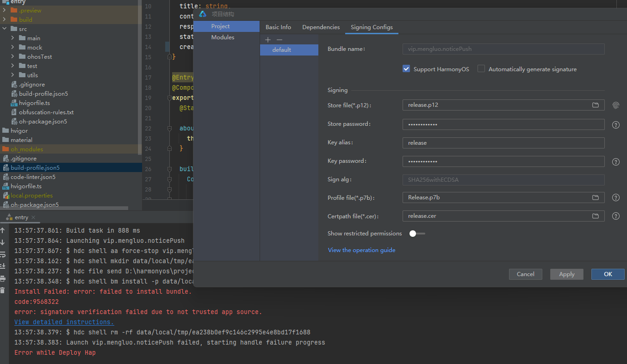
Task: Open help icon next to Profile file
Action: click(x=616, y=197)
